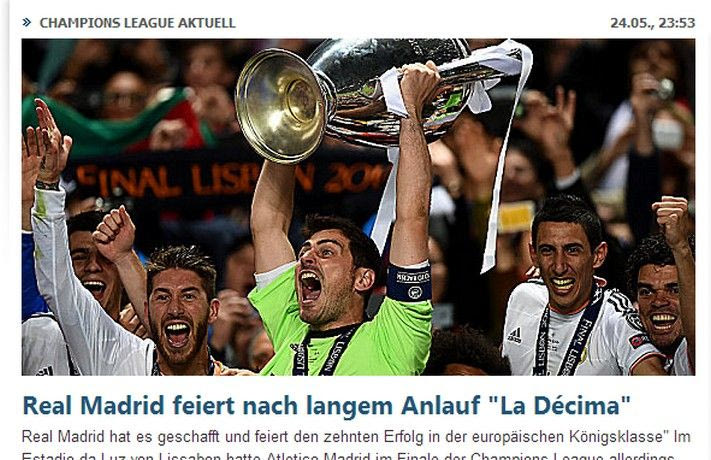This screenshot has width=711, height=460.
Task: Click the 24.05., 23:53 timestamp
Action: pyautogui.click(x=653, y=23)
